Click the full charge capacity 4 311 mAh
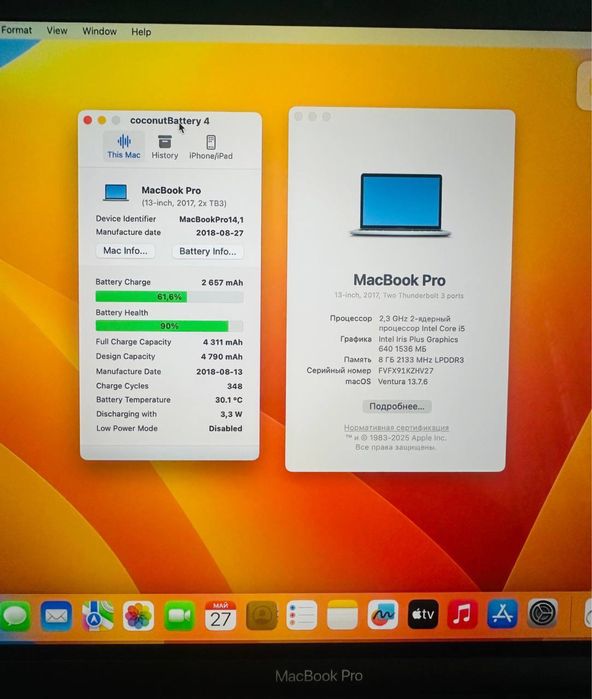 point(223,342)
